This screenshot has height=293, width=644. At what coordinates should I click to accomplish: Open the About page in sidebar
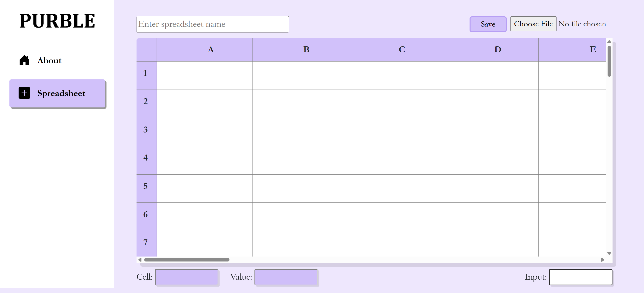49,61
